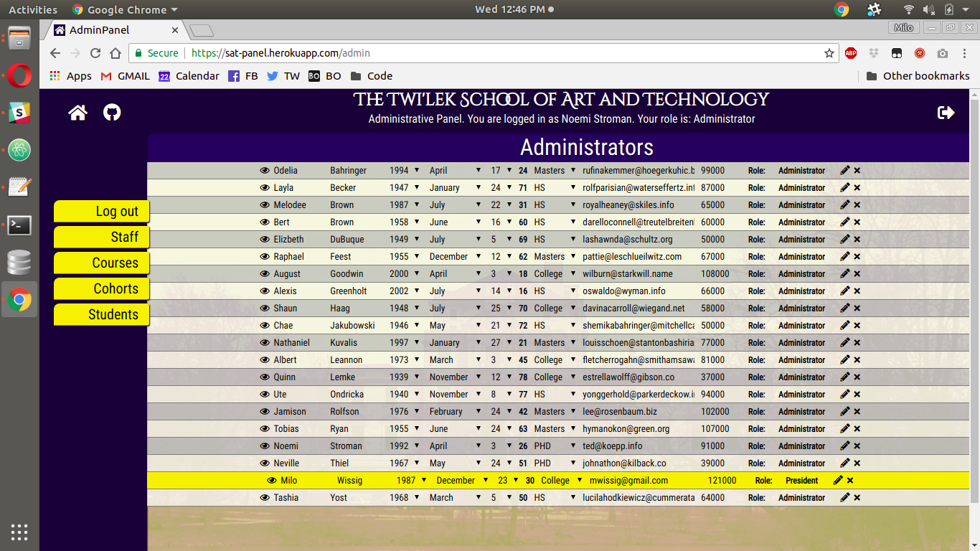Viewport: 980px width, 551px height.
Task: Edit Milo Wissig's row with pencil icon
Action: tap(838, 480)
